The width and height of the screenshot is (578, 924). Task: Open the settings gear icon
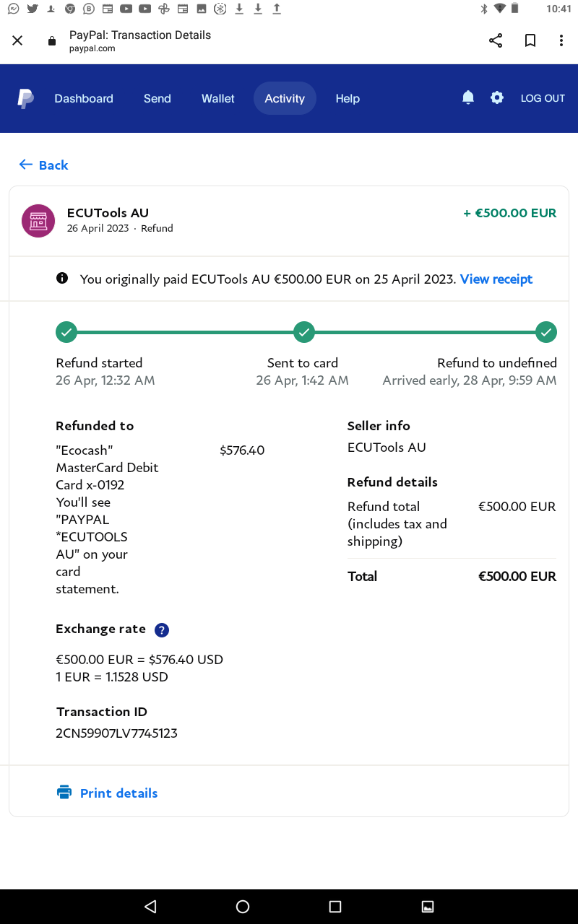tap(497, 97)
